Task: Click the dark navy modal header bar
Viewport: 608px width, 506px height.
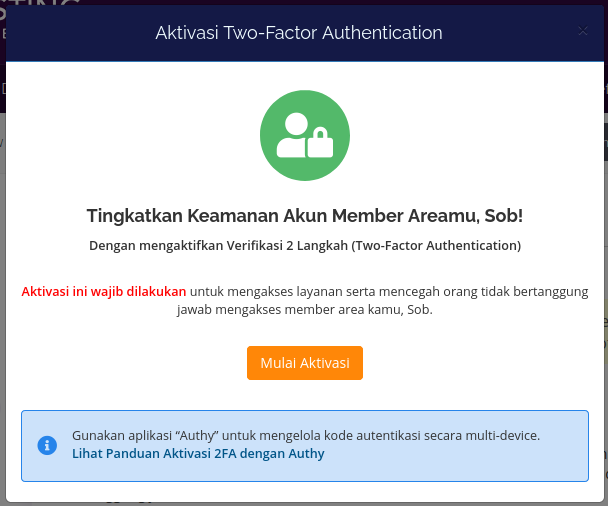Action: (x=305, y=33)
